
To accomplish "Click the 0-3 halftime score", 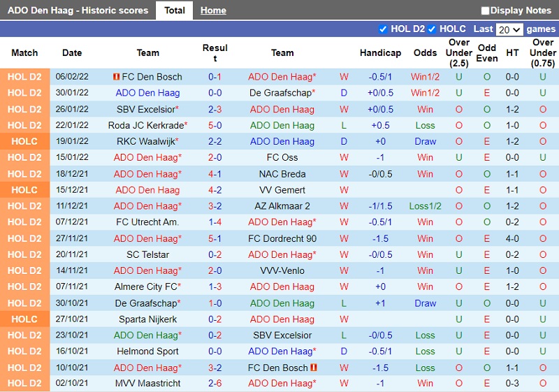I will coord(512,384).
